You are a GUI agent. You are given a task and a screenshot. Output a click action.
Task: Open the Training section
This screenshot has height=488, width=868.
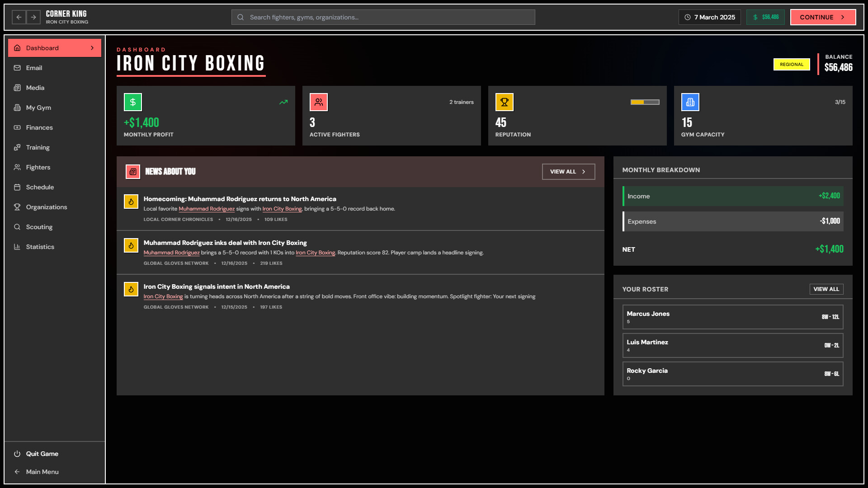point(38,147)
